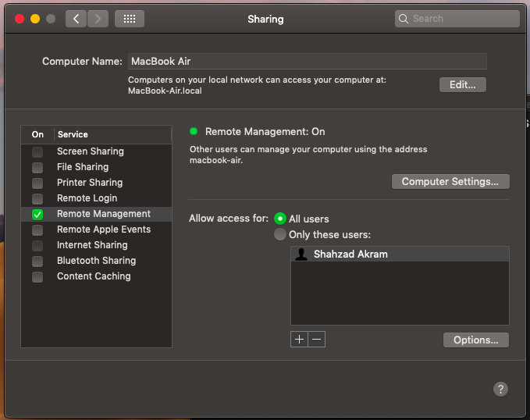
Task: Turn on Bluetooth Sharing checkbox
Action: (37, 261)
